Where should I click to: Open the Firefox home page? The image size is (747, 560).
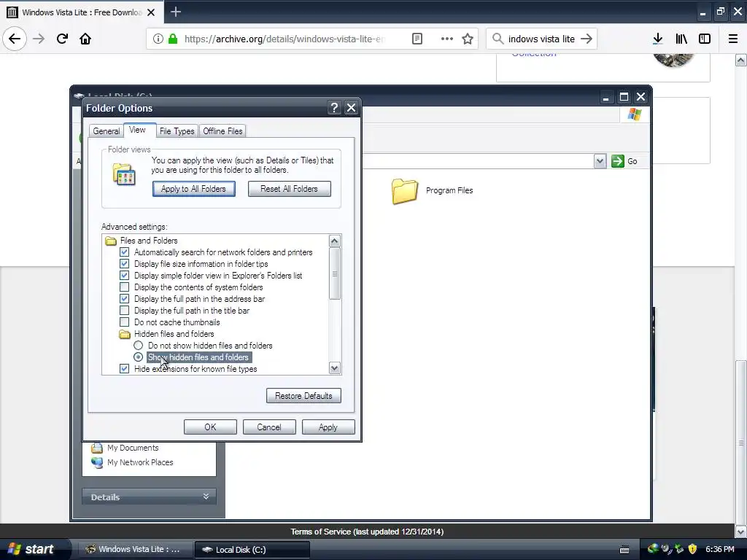(x=85, y=39)
